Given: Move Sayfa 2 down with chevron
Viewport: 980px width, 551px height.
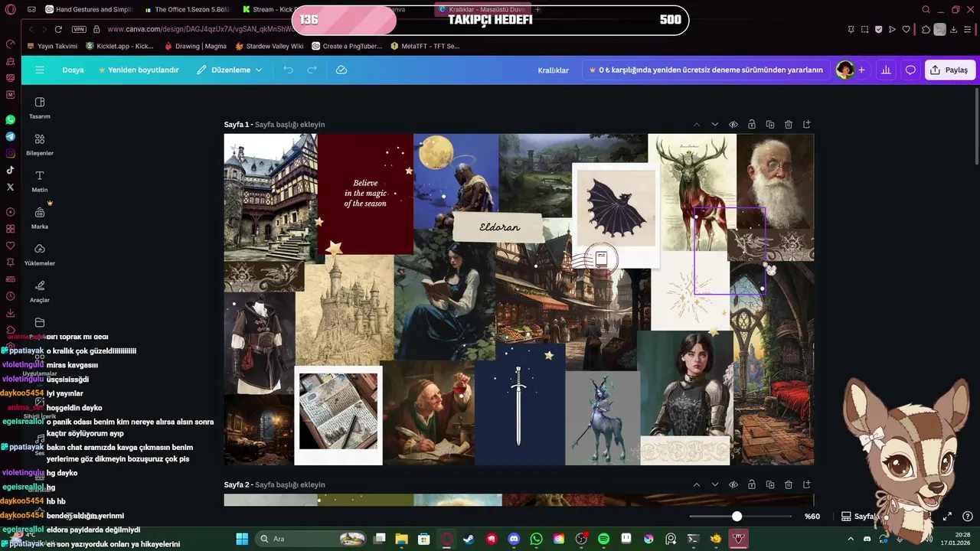Looking at the screenshot, I should pos(715,484).
